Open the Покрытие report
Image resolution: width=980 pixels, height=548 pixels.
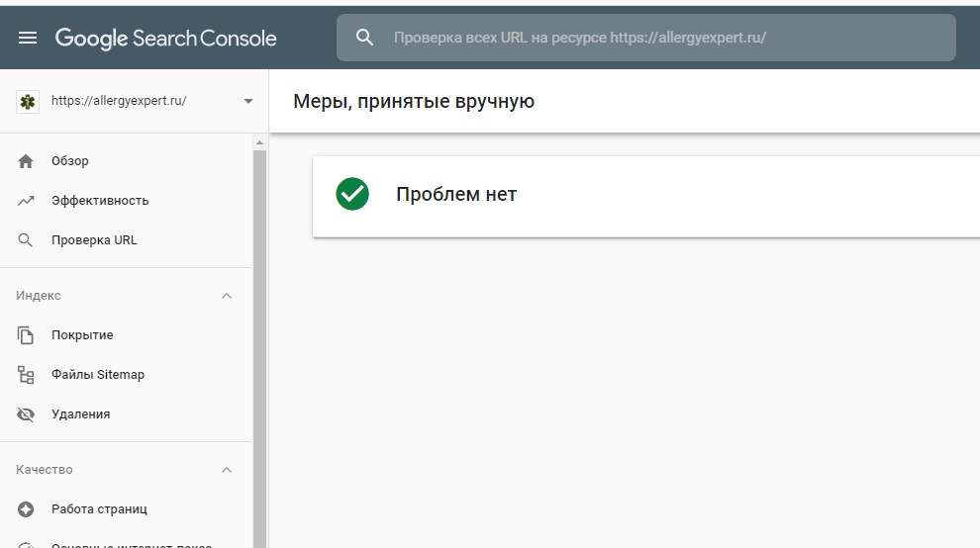coord(82,335)
